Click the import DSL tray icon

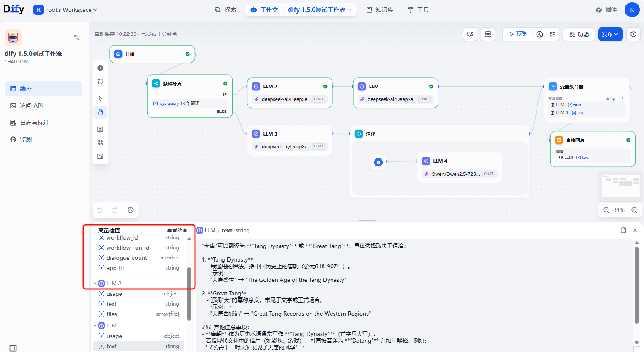coord(100,129)
